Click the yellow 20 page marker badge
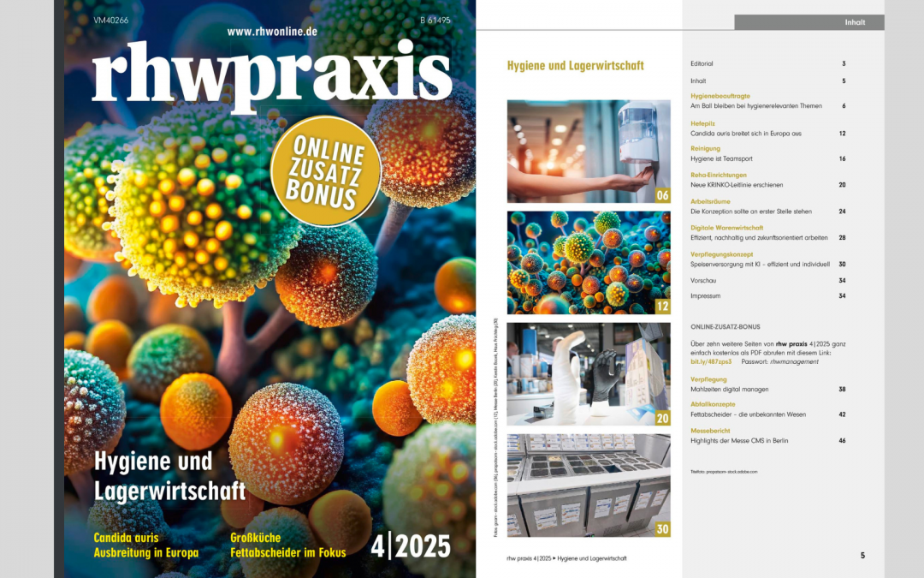 (661, 420)
